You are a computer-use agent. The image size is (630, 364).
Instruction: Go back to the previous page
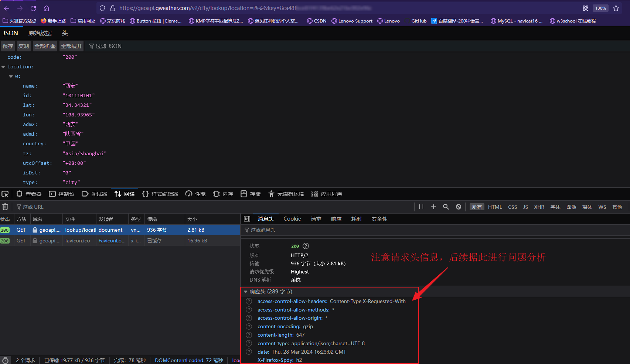tap(7, 8)
